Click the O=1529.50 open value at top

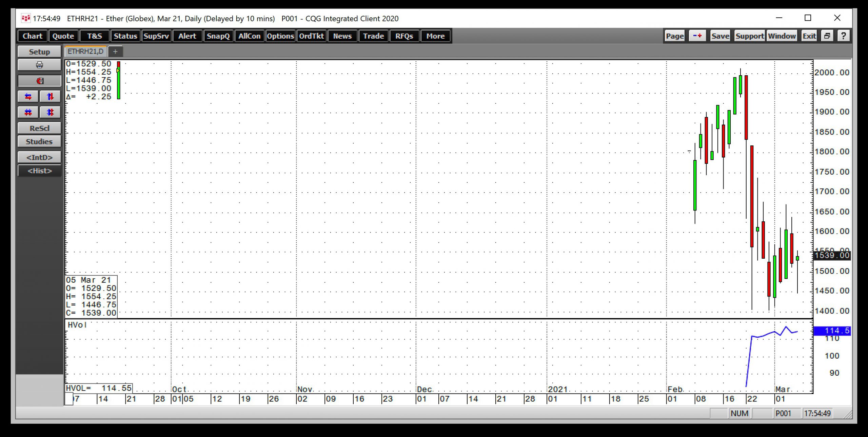pyautogui.click(x=88, y=64)
